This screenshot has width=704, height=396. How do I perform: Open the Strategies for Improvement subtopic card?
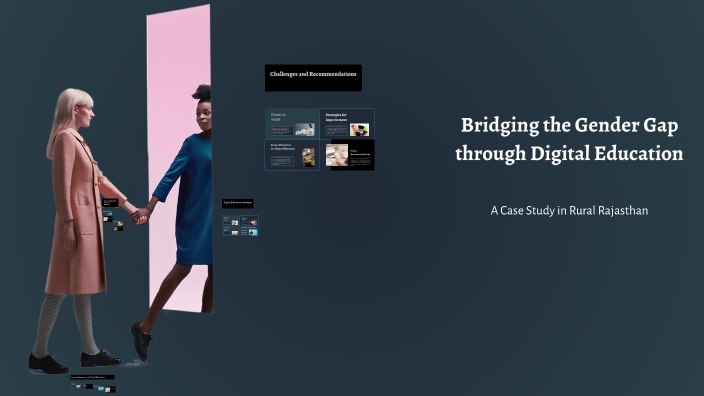[x=347, y=123]
